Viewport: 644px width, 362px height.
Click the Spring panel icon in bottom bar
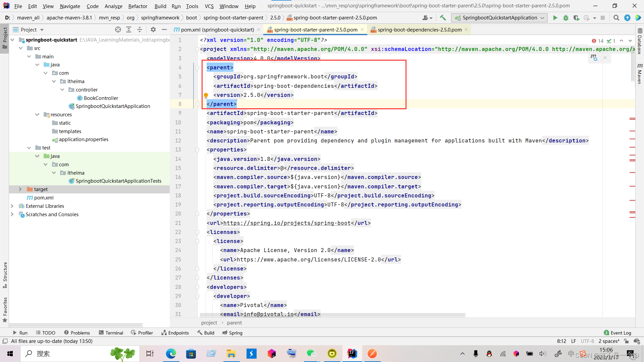tap(232, 333)
